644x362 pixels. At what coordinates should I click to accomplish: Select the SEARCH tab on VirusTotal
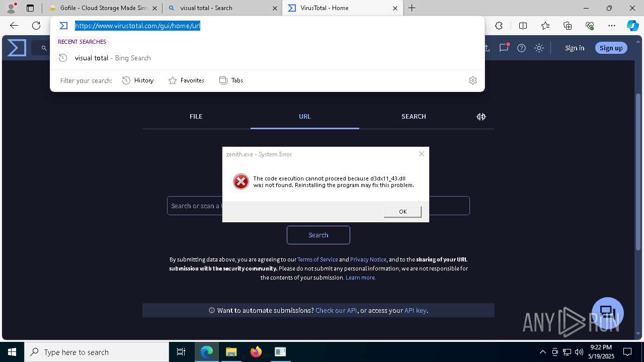click(414, 116)
